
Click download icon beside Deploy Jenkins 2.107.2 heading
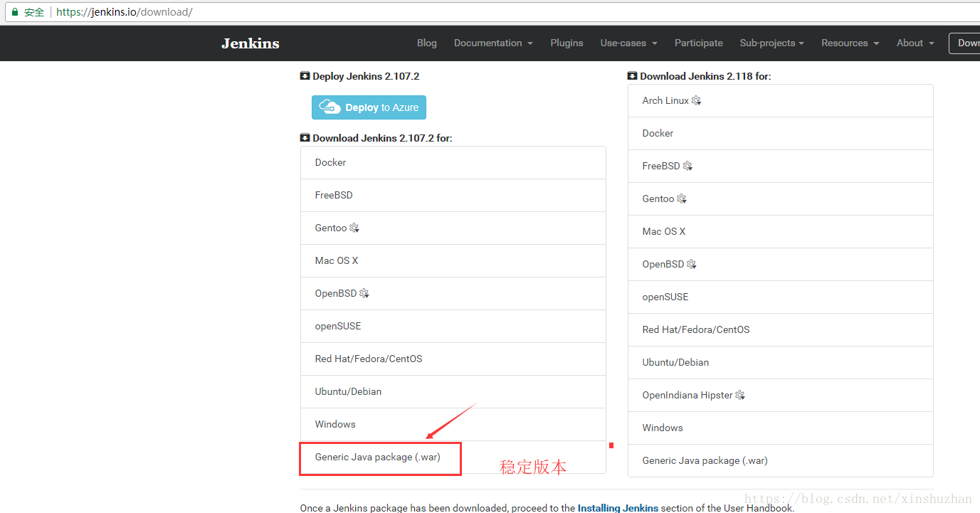tap(305, 76)
